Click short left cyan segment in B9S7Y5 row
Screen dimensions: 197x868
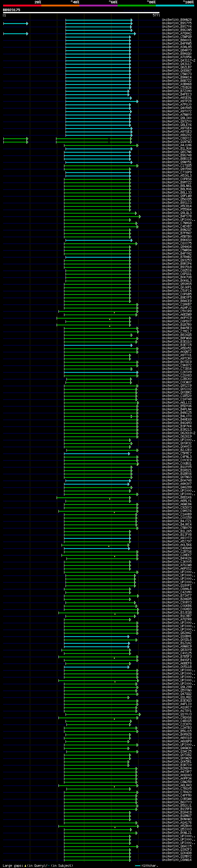tap(15, 24)
